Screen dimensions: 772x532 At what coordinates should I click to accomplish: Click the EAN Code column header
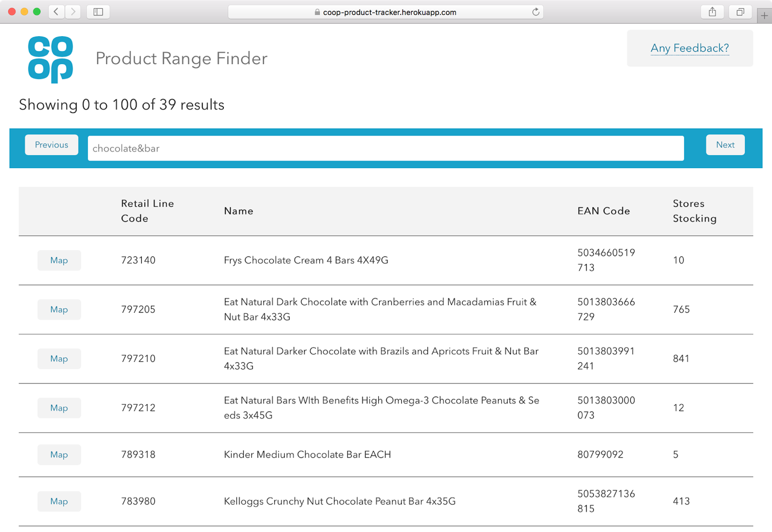[603, 211]
